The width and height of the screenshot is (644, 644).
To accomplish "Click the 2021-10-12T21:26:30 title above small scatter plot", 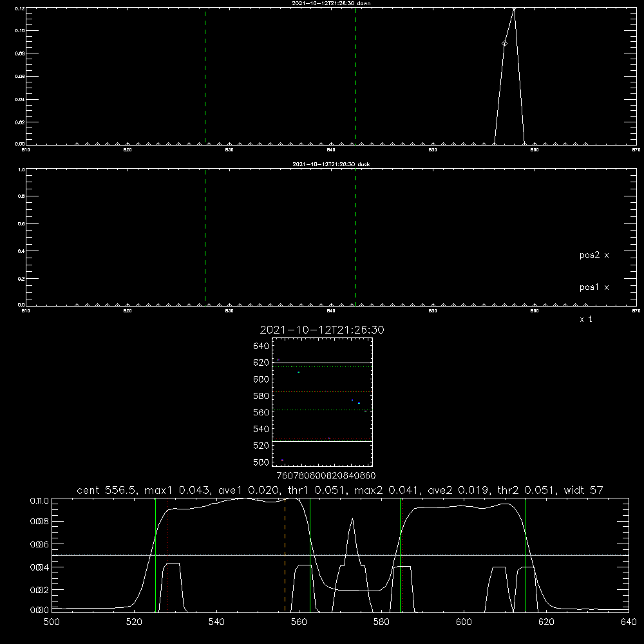I will pyautogui.click(x=322, y=330).
